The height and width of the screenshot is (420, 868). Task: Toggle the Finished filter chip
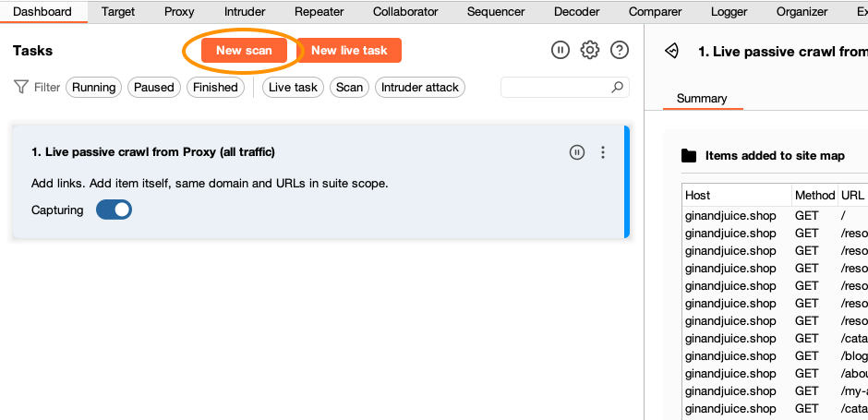215,88
